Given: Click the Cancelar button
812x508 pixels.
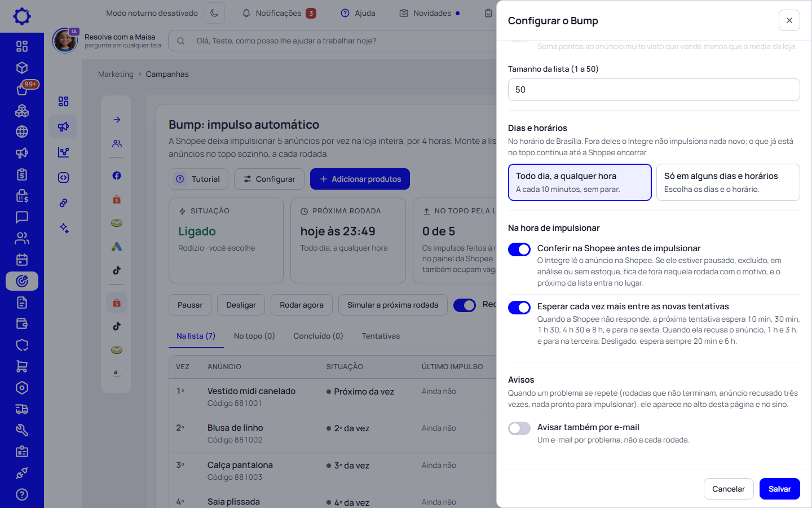Looking at the screenshot, I should (728, 489).
